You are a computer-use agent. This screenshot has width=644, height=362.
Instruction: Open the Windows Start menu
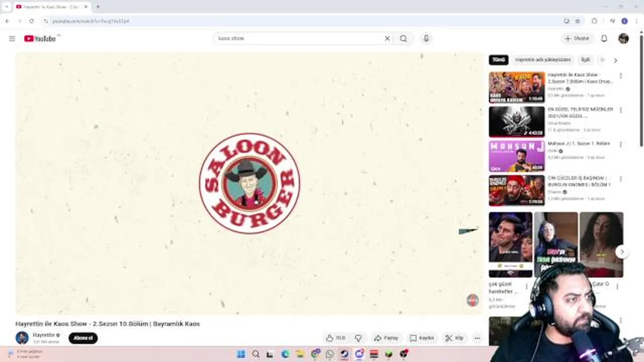(241, 354)
